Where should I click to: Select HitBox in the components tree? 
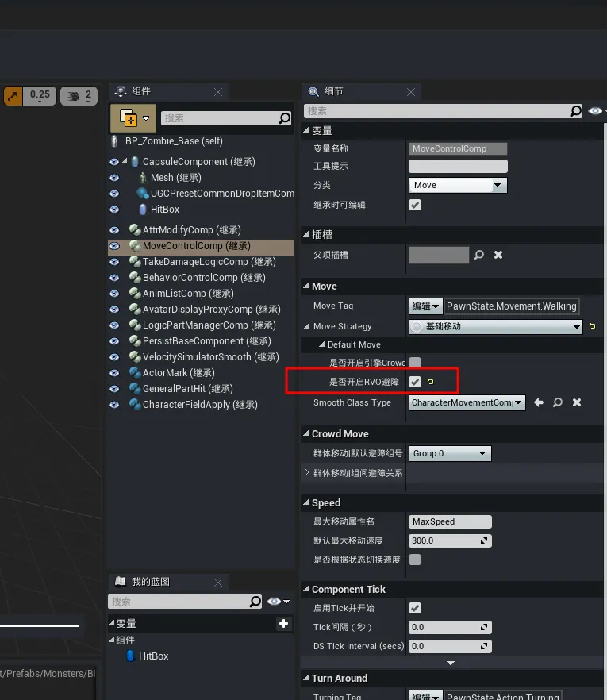pyautogui.click(x=165, y=210)
